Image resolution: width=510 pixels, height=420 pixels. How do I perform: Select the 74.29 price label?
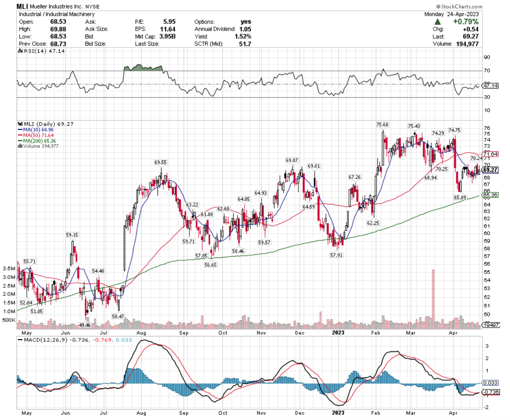(x=438, y=133)
